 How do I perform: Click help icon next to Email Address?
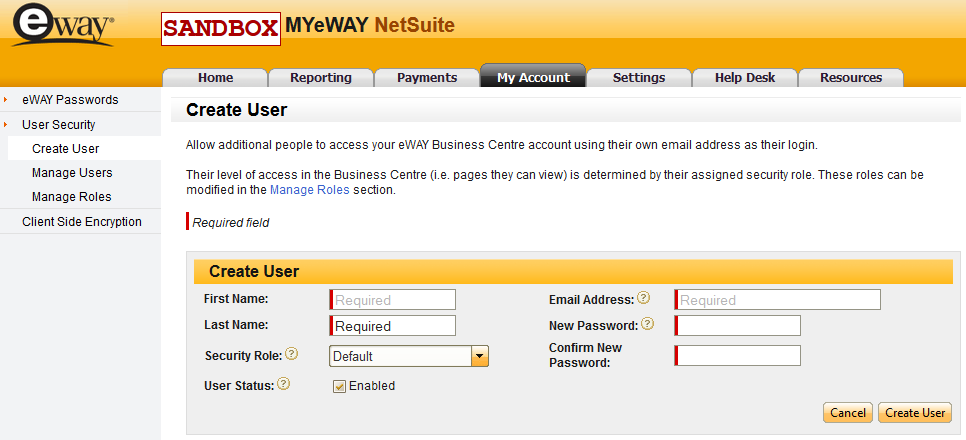coord(644,298)
